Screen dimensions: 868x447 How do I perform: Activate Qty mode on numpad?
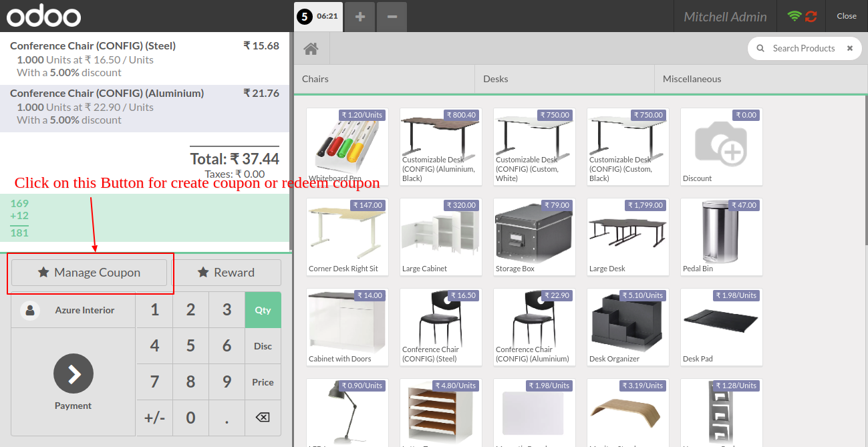coord(263,310)
